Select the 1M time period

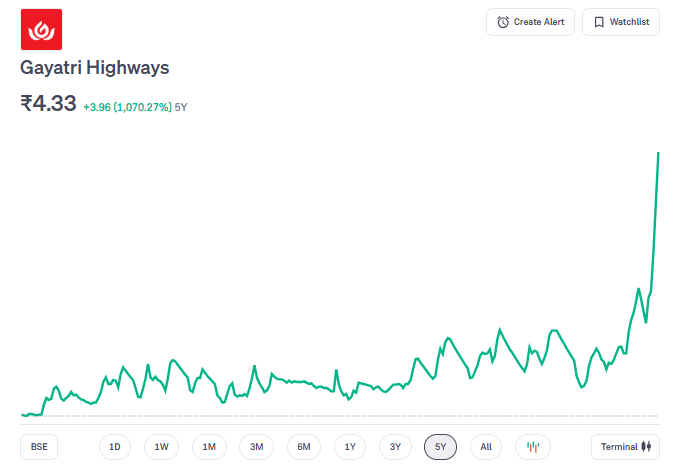(209, 447)
